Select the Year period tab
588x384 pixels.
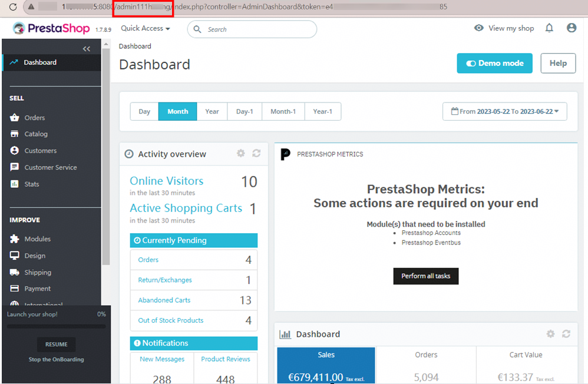(212, 111)
